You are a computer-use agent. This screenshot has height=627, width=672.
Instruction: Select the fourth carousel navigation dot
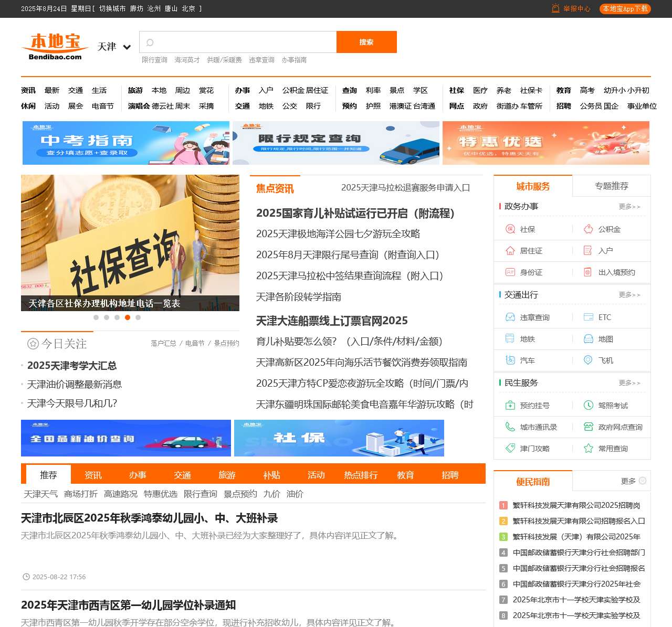[x=128, y=317]
